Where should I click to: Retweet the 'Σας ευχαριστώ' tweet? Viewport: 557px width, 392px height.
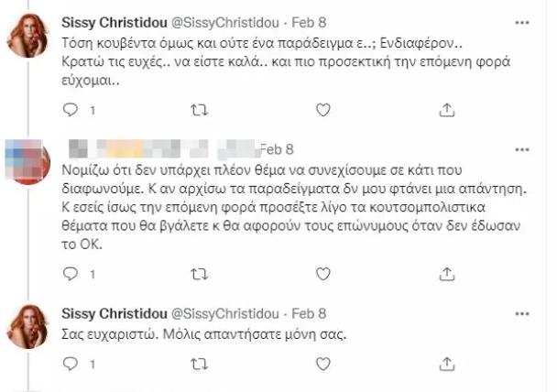[x=200, y=364]
